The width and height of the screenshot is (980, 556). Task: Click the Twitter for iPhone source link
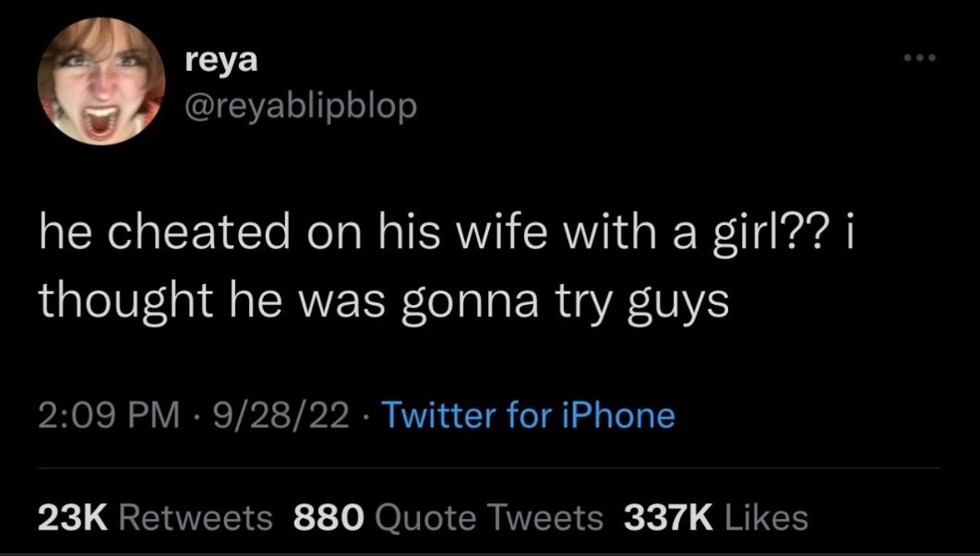pyautogui.click(x=528, y=416)
